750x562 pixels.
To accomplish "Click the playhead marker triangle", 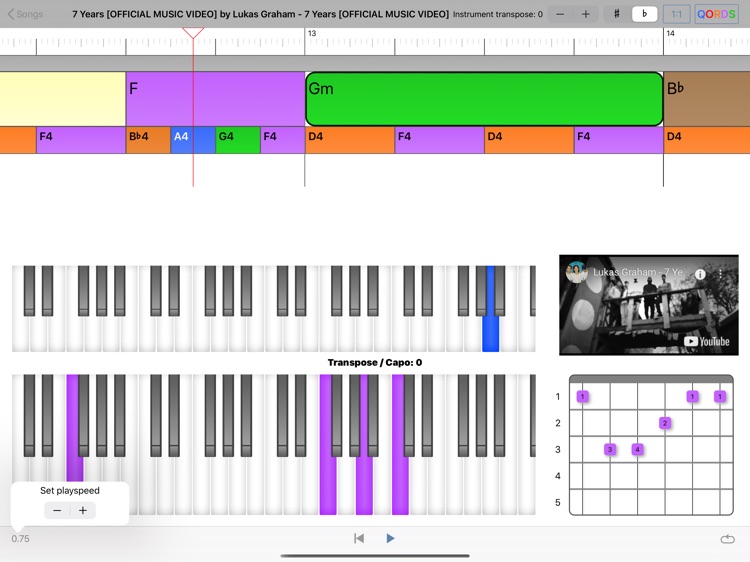I will [193, 33].
